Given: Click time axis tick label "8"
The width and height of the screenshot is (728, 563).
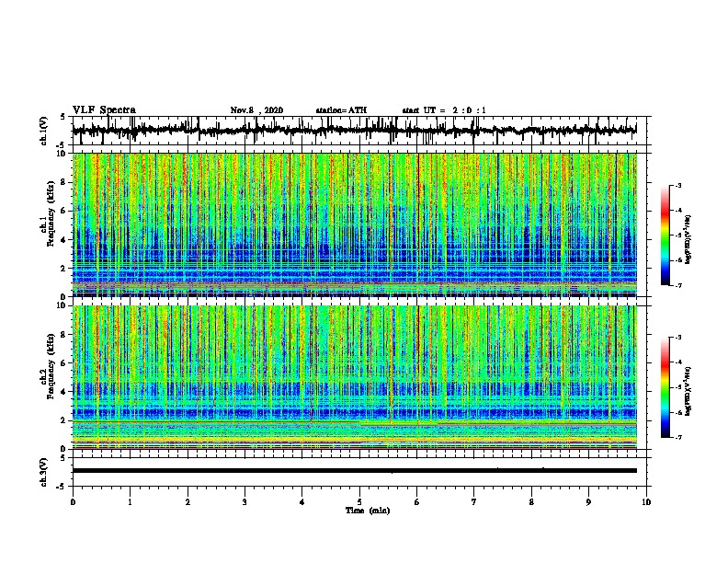Looking at the screenshot, I should click(x=531, y=502).
